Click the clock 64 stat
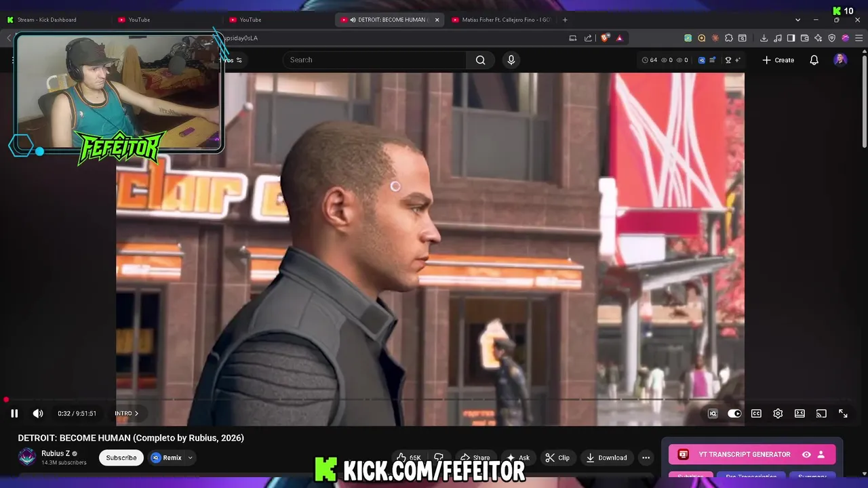The image size is (868, 488). 649,60
